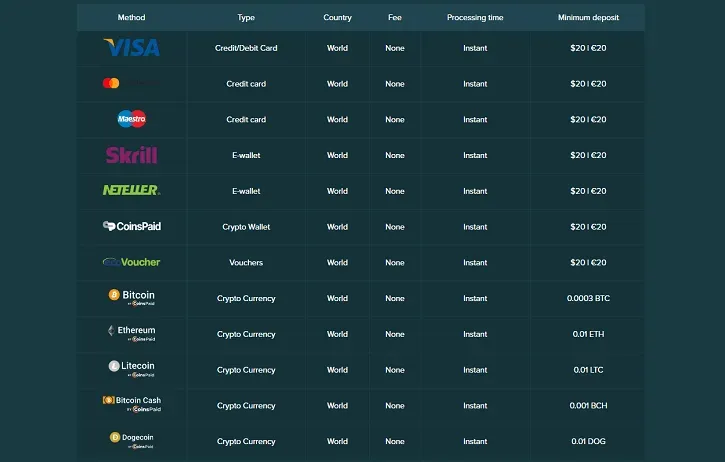This screenshot has height=462, width=725.
Task: Click the VISA logo
Action: (131, 48)
